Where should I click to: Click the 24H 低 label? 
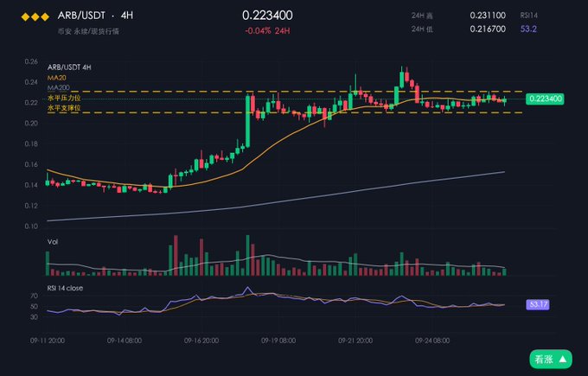click(422, 29)
